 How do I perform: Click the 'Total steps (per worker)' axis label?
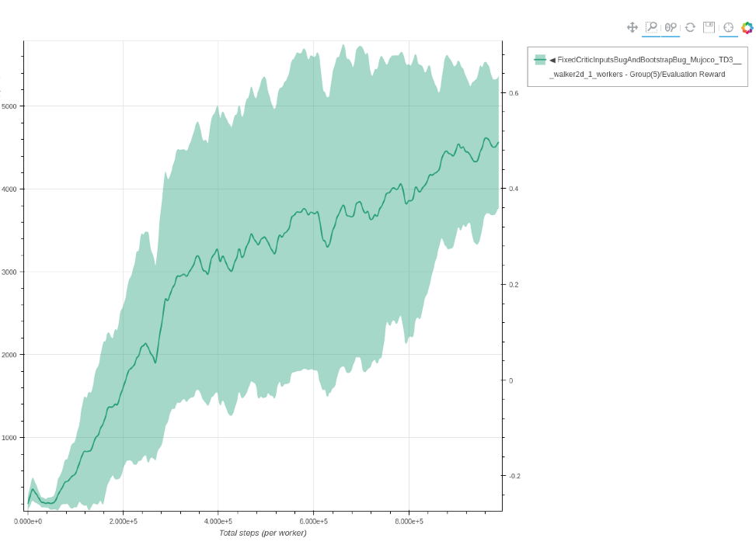[x=263, y=533]
